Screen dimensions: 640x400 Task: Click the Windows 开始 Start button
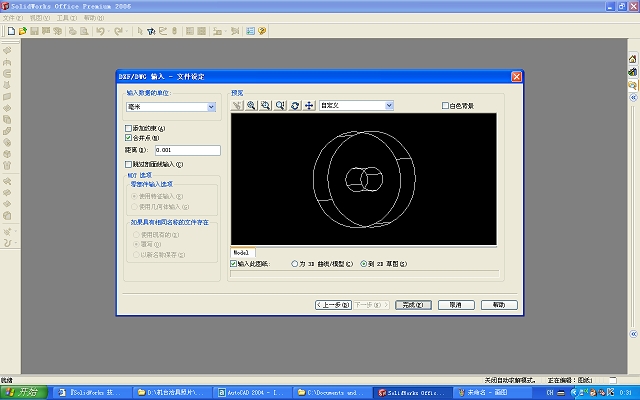point(24,392)
